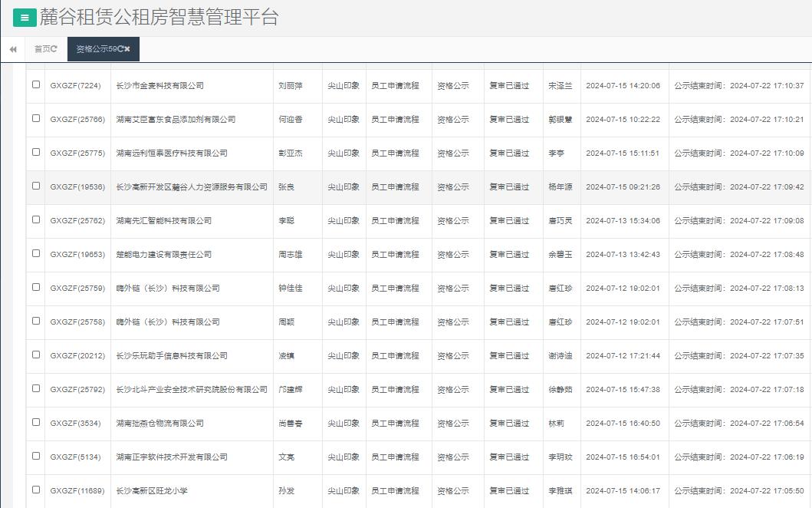This screenshot has width=812, height=508.
Task: Click company name 长沙市金麦科技有限公司
Action: pos(160,86)
